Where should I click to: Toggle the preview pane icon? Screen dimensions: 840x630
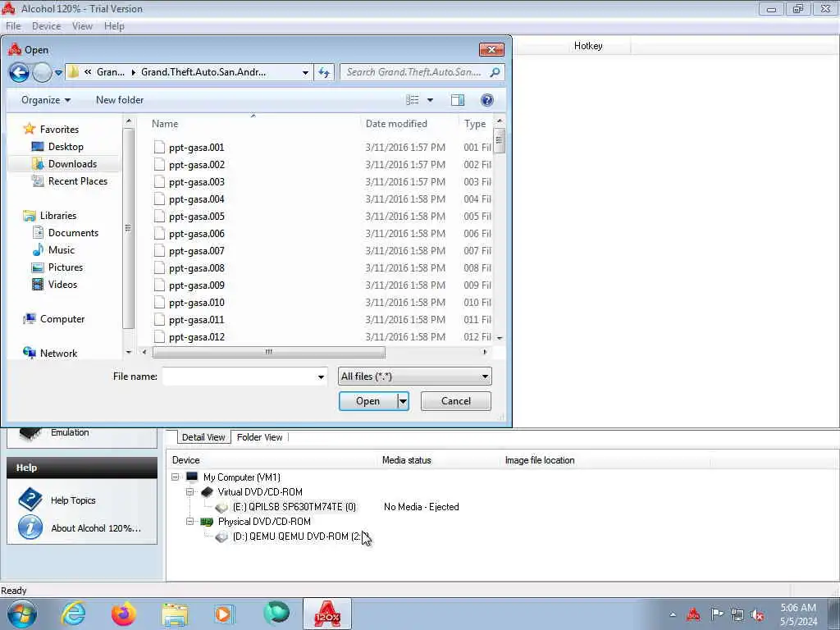tap(458, 100)
